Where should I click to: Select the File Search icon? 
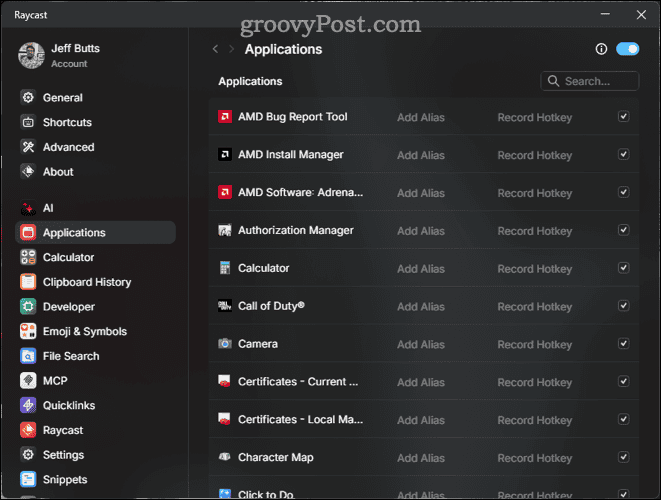click(28, 356)
